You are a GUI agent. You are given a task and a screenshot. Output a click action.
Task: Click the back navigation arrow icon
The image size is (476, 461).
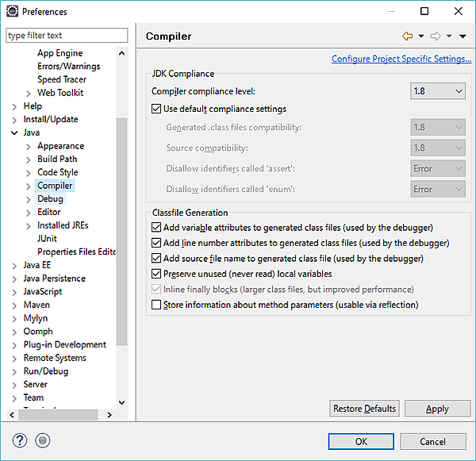[408, 36]
